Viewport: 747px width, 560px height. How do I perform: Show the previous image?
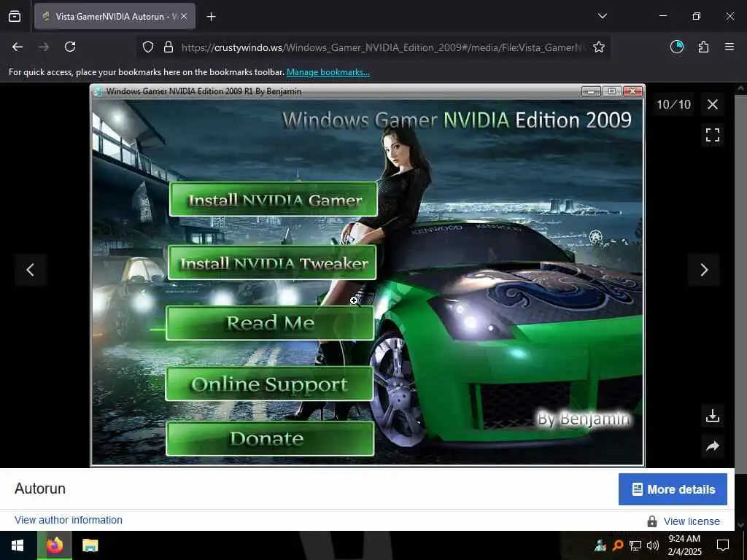click(x=30, y=270)
